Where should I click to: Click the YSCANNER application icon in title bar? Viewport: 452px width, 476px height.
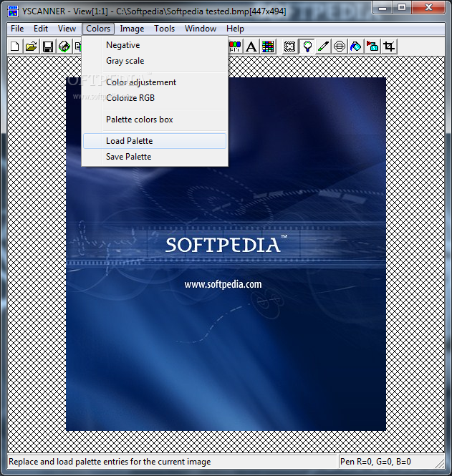(x=13, y=11)
